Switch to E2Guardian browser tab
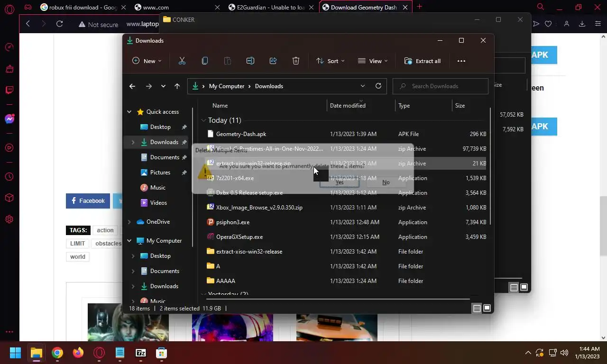This screenshot has height=364, width=607. coord(270,7)
